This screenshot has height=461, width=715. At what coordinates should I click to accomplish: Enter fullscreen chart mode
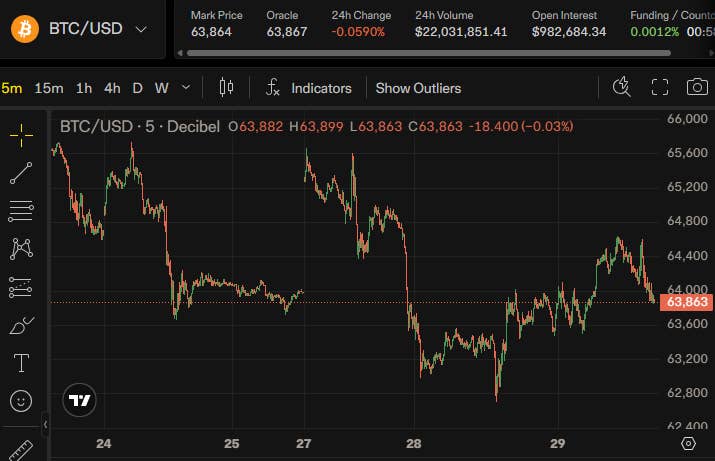point(659,87)
